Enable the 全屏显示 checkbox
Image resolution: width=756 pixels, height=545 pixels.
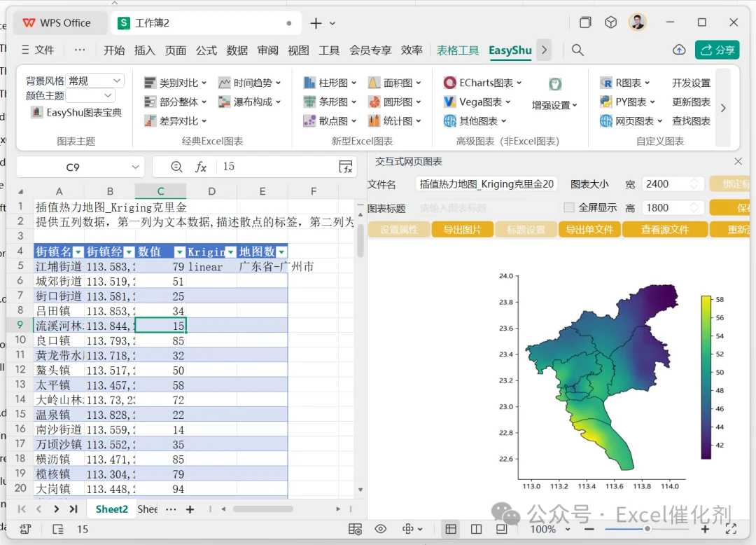point(569,207)
